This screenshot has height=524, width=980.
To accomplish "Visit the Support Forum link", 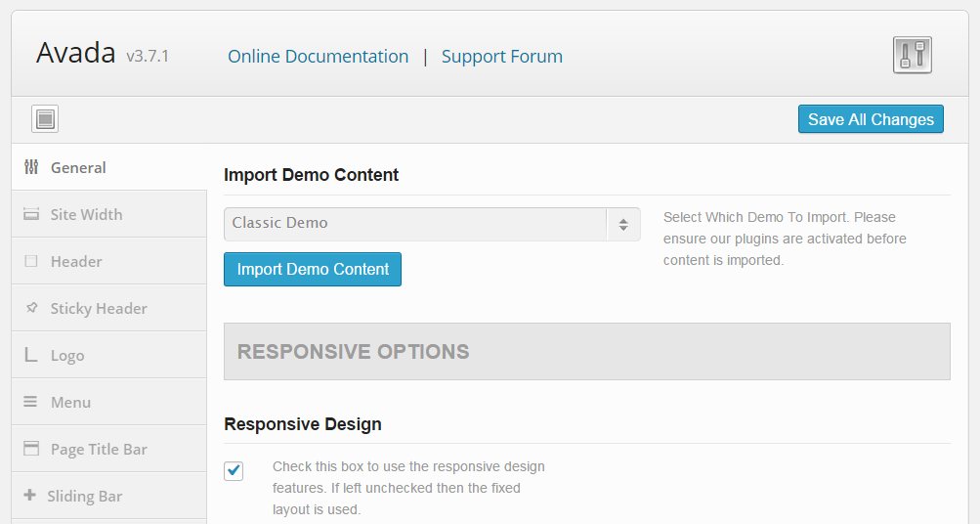I will coord(502,57).
